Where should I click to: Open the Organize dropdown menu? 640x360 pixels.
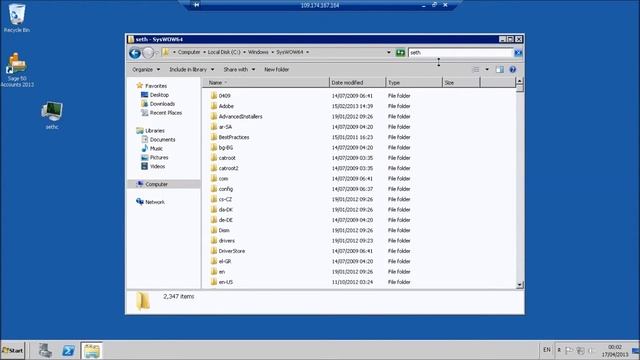click(146, 70)
